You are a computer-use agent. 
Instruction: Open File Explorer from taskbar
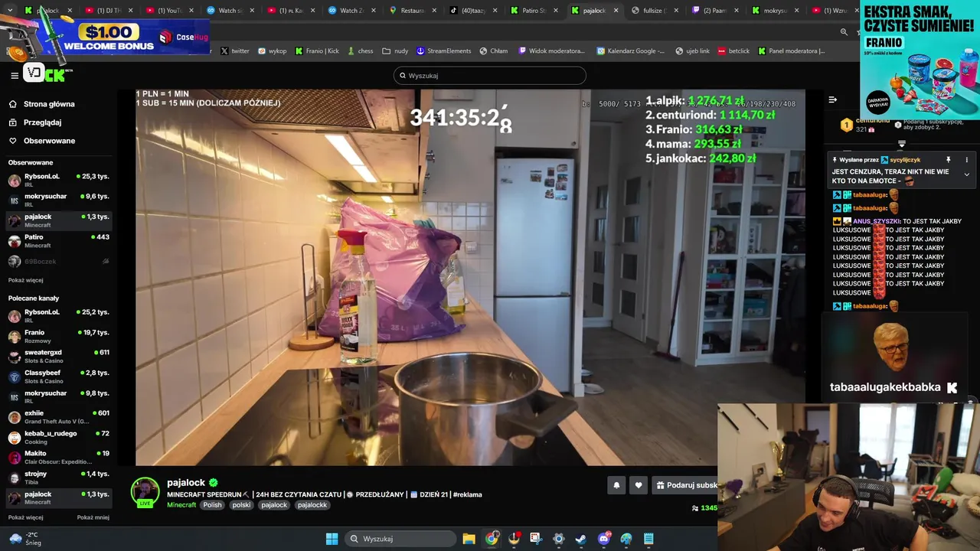[469, 539]
